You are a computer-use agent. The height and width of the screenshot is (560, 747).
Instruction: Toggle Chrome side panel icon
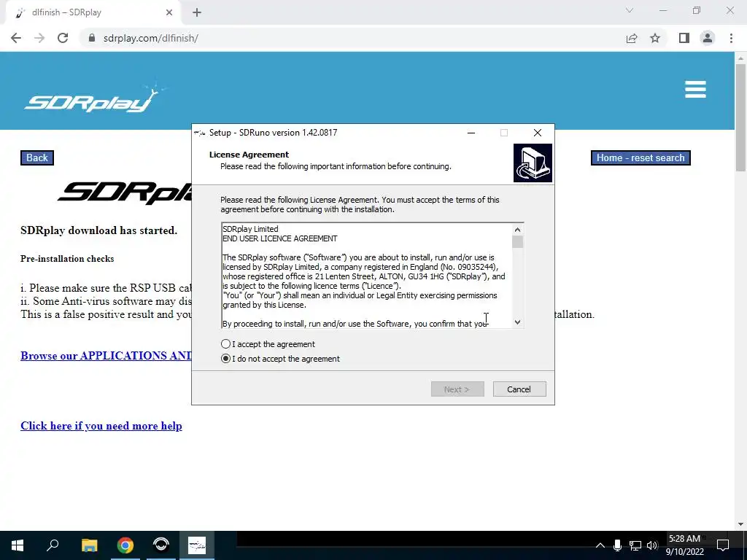684,38
